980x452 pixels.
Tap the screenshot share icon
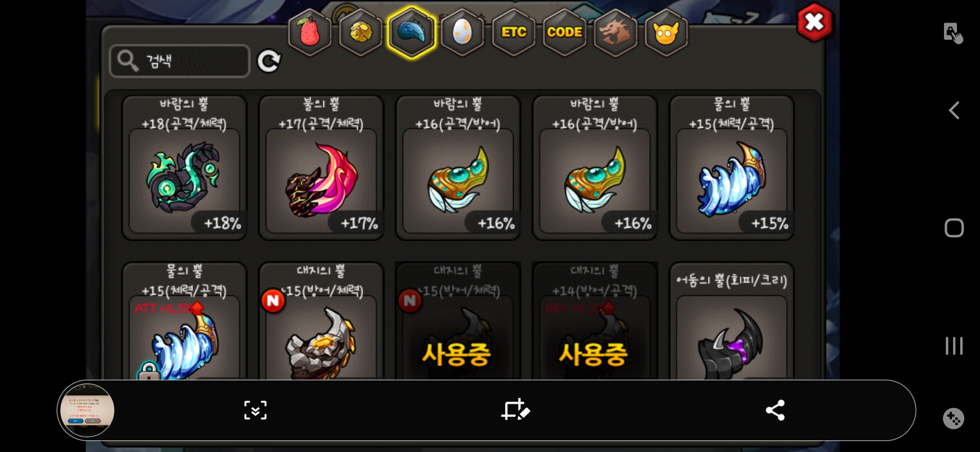[775, 410]
